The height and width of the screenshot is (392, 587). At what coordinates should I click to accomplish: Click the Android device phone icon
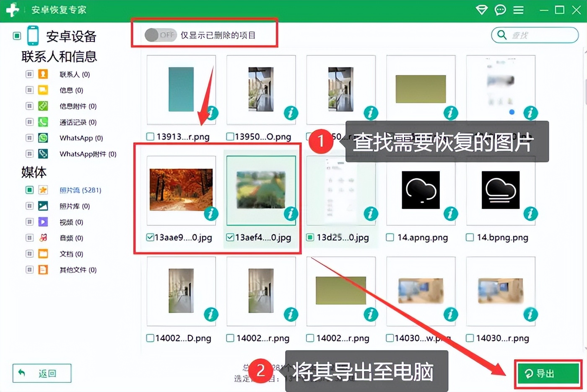point(32,36)
